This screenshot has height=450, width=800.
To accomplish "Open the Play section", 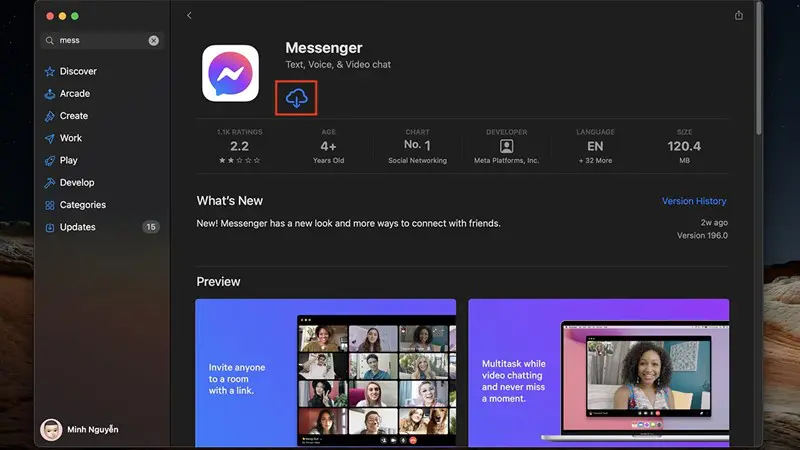I will point(68,160).
